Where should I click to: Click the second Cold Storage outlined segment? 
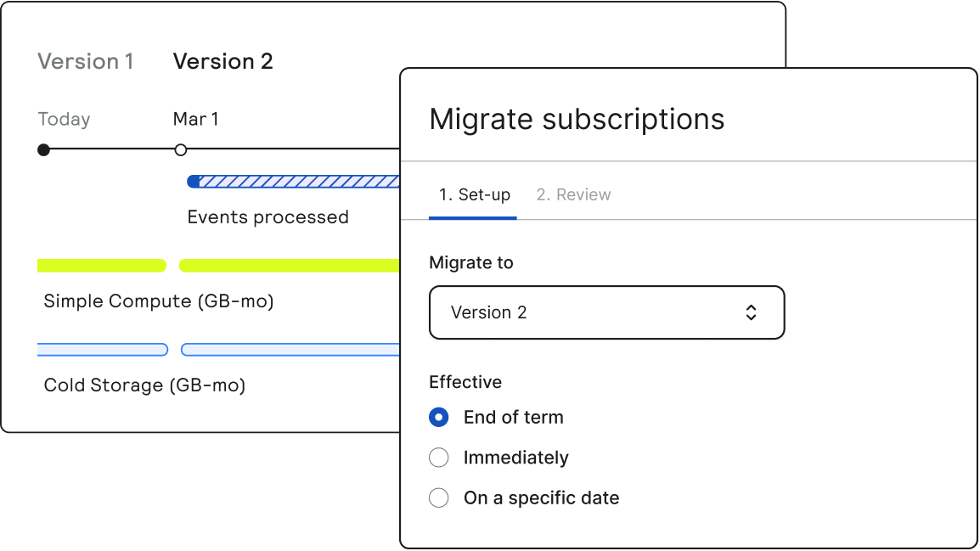pos(290,350)
